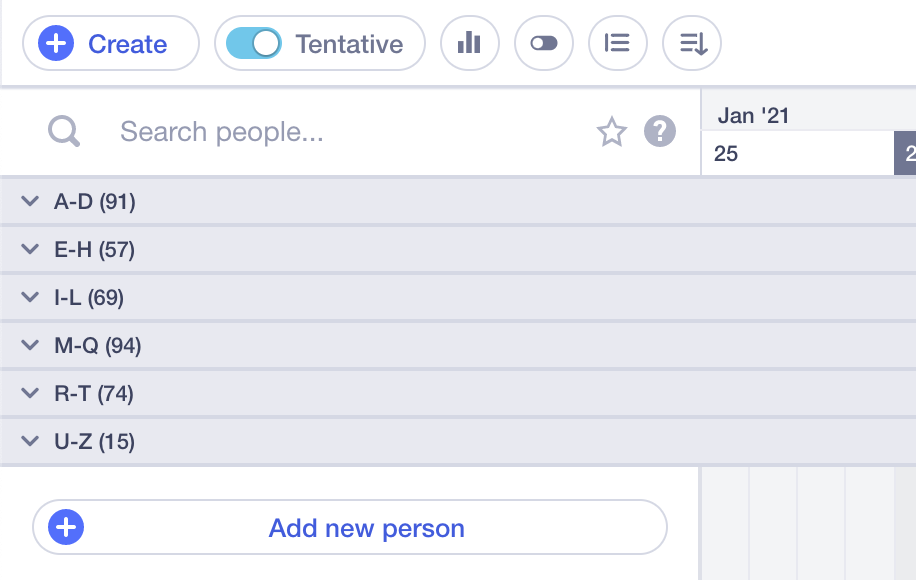Toggle the small pill switch button
Viewport: 916px width, 580px height.
coord(544,43)
